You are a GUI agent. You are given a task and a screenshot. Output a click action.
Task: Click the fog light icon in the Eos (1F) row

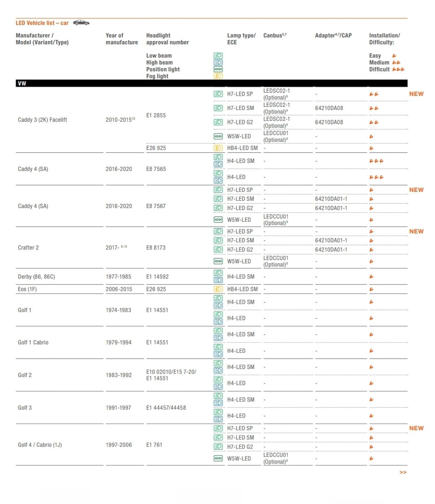click(218, 289)
